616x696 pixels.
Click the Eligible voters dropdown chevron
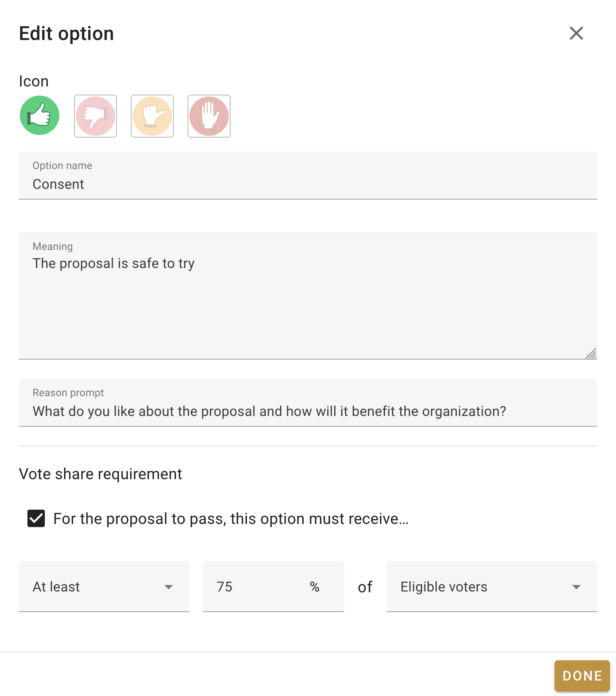pyautogui.click(x=576, y=586)
